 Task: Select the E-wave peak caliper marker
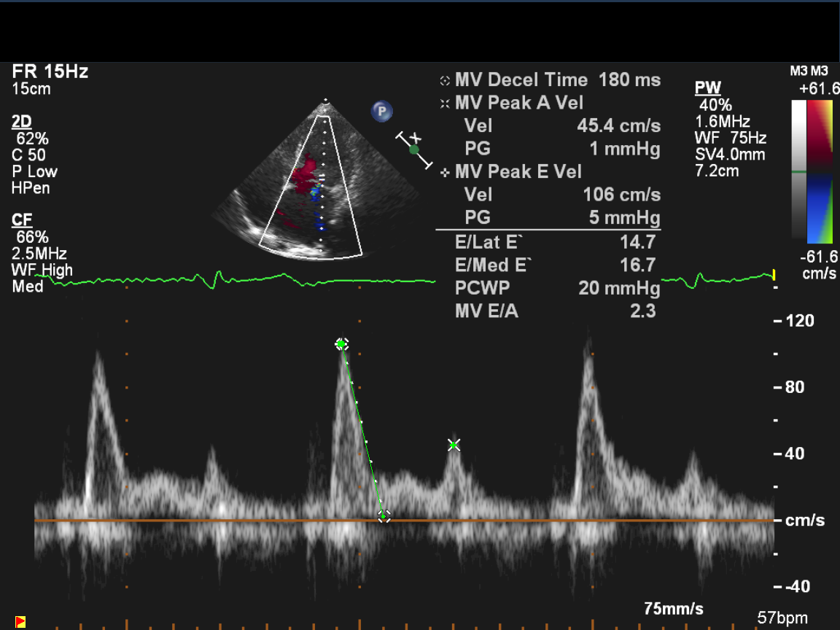341,343
